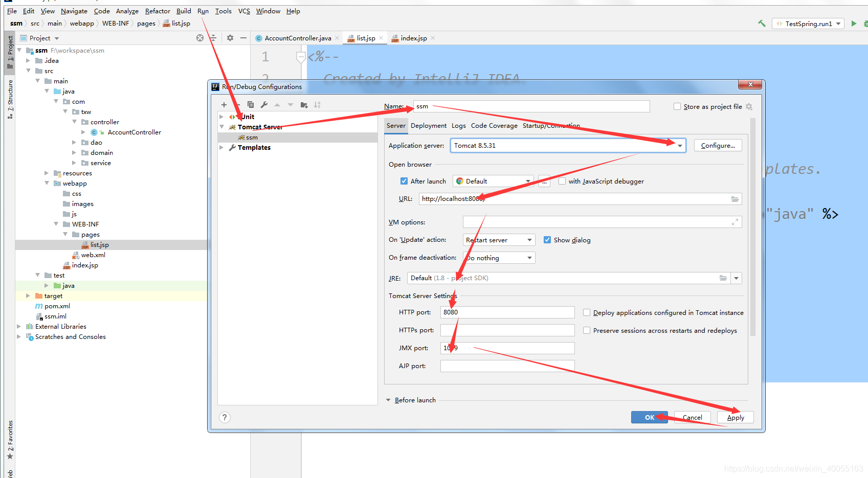Close the AccountController.java tab
Screen dimensions: 868x478
337,38
